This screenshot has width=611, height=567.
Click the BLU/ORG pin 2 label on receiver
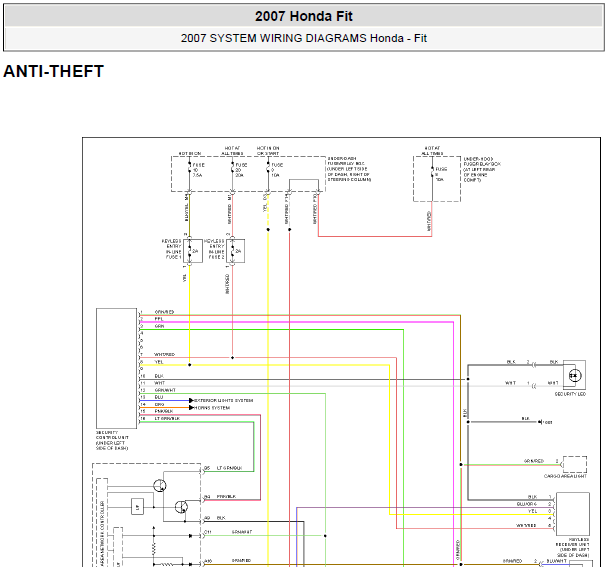pyautogui.click(x=527, y=504)
